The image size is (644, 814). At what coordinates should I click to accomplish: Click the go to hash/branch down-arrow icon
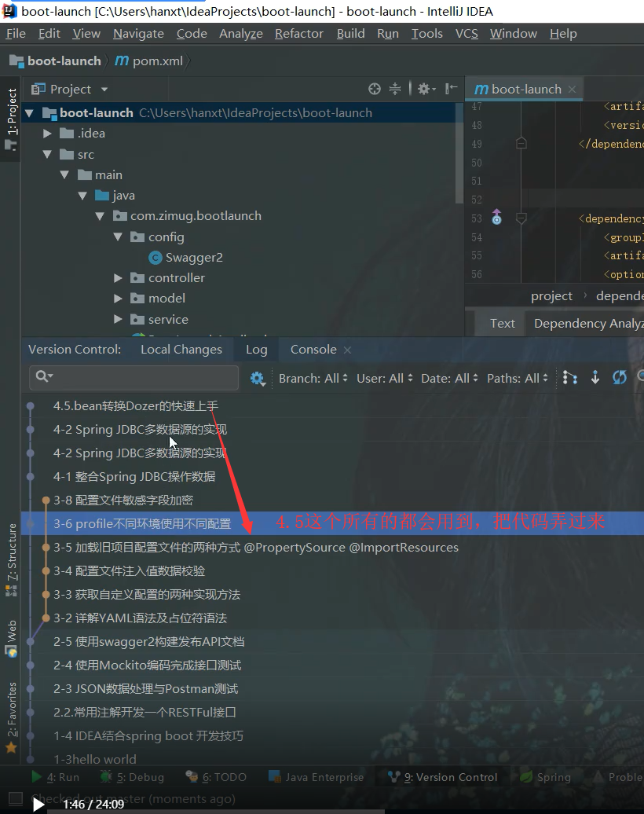pos(595,377)
